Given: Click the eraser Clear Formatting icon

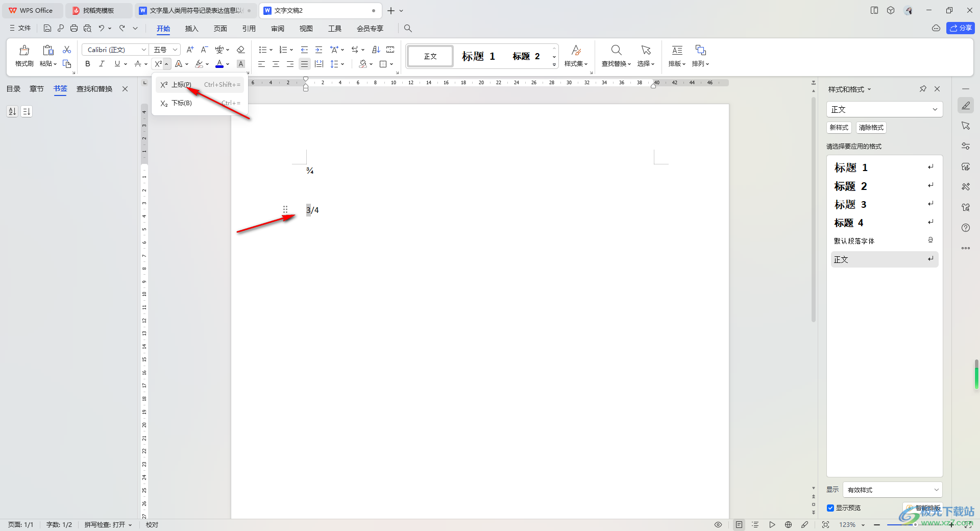Looking at the screenshot, I should point(241,50).
